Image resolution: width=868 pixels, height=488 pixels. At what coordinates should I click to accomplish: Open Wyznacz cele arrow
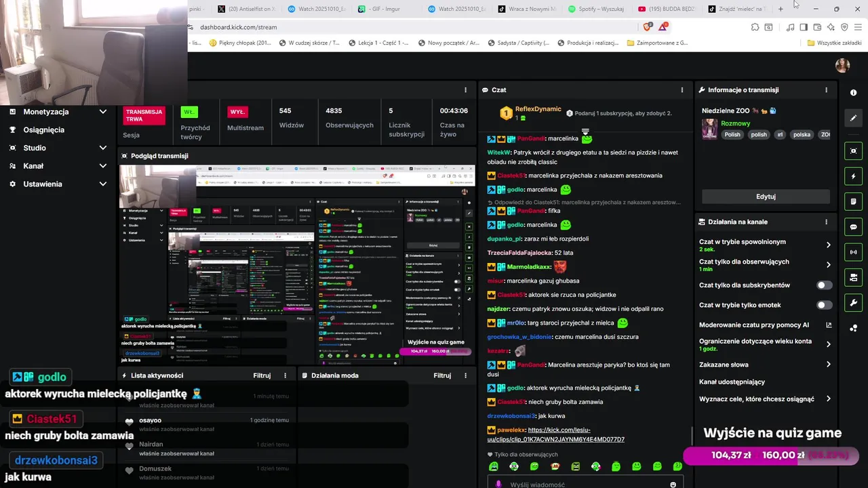(828, 399)
